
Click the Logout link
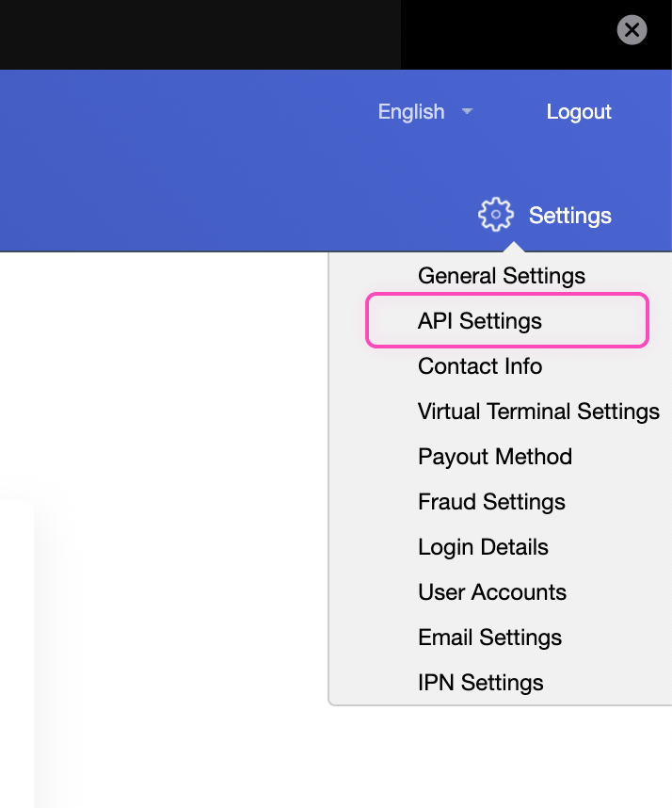579,111
